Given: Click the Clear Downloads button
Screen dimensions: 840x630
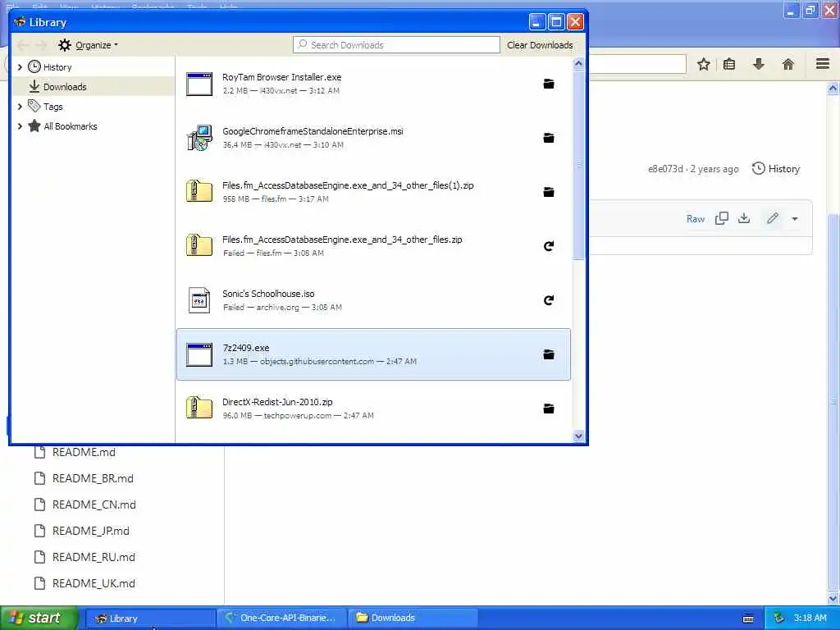Looking at the screenshot, I should (x=540, y=45).
